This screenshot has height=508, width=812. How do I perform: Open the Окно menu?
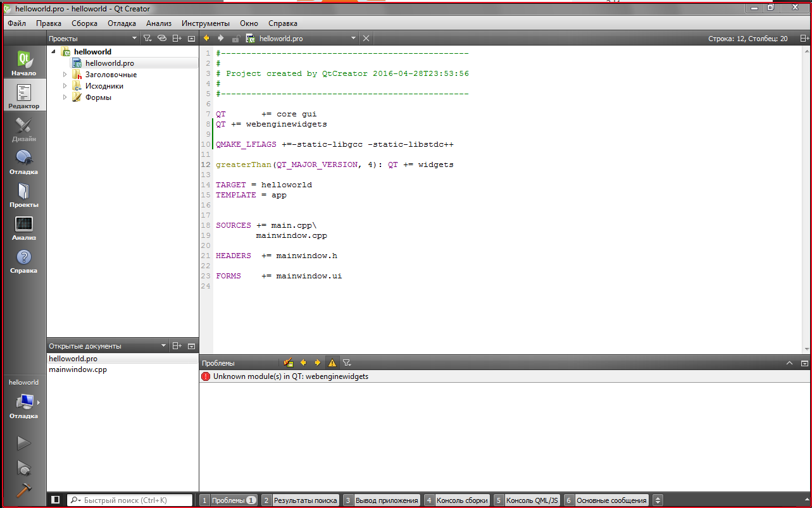tap(249, 23)
